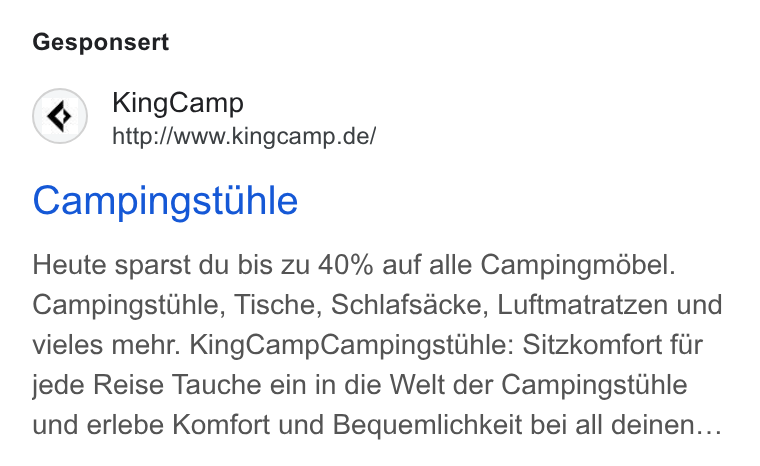760x466 pixels.
Task: Click the KingCampCampingstühle: text
Action: pyautogui.click(x=351, y=346)
